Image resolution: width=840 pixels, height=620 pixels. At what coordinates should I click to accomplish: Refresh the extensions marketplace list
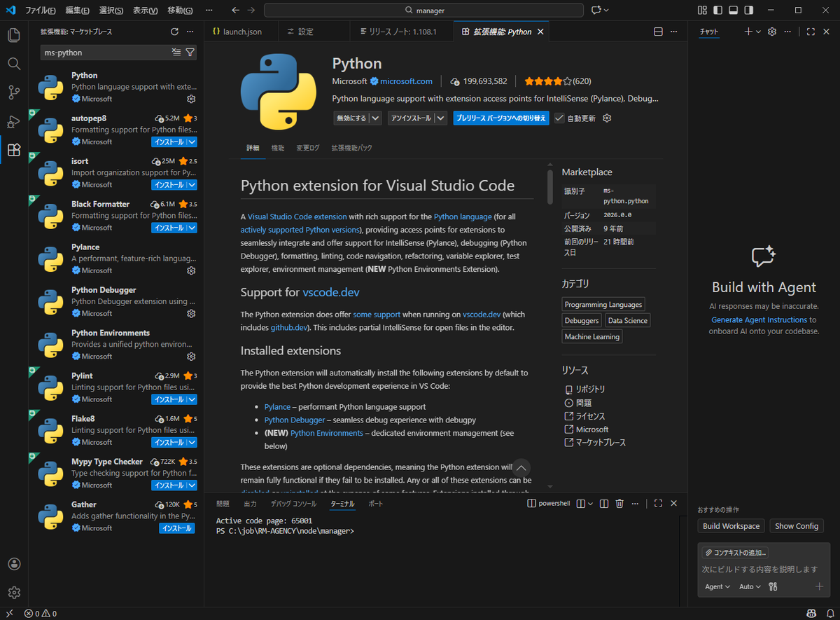[x=174, y=32]
